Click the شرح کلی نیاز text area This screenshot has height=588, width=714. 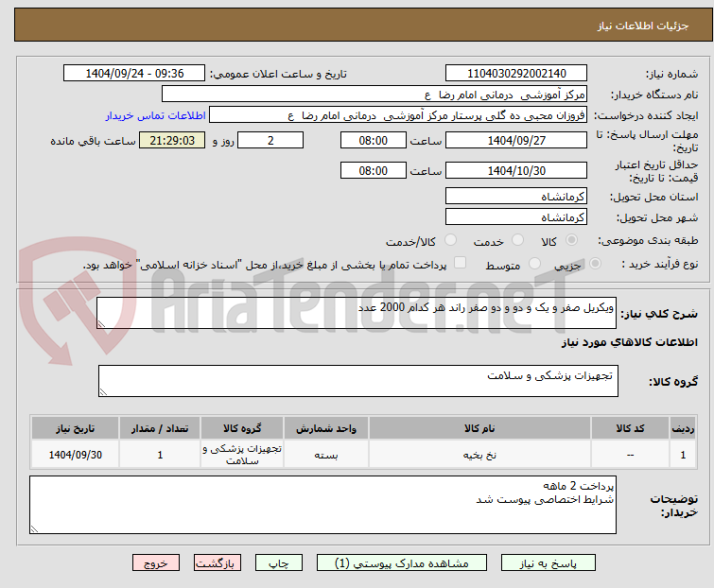[357, 313]
